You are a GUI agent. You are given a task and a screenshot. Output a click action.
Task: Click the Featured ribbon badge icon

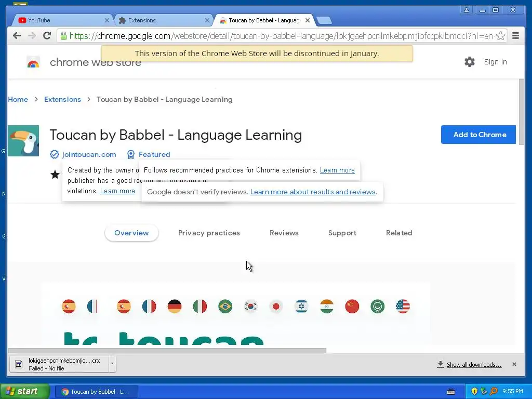tap(130, 154)
